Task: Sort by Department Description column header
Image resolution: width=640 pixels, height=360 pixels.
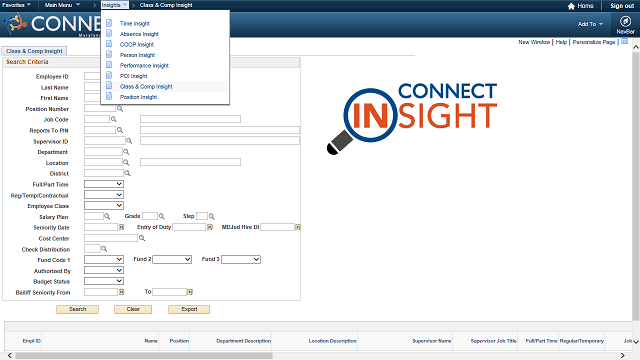Action: pos(243,341)
